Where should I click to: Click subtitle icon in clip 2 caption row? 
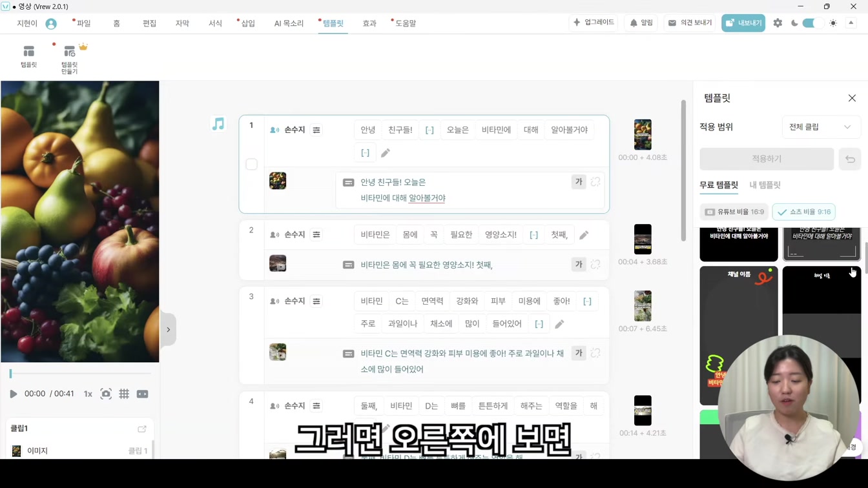[x=348, y=265]
